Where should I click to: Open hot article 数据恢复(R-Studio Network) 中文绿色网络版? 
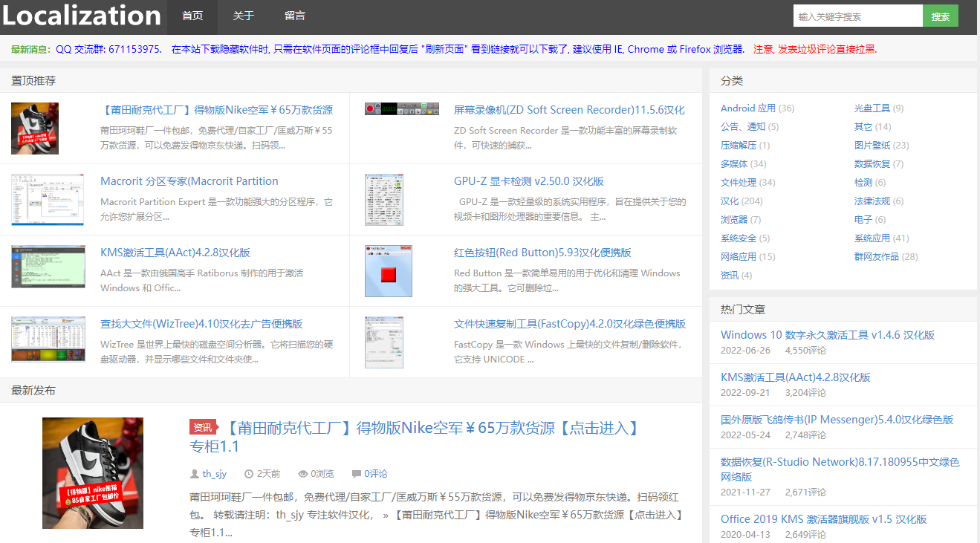click(x=840, y=469)
